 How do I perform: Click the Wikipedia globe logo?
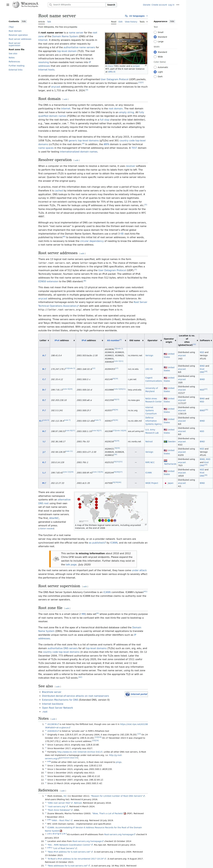[x=16, y=5]
